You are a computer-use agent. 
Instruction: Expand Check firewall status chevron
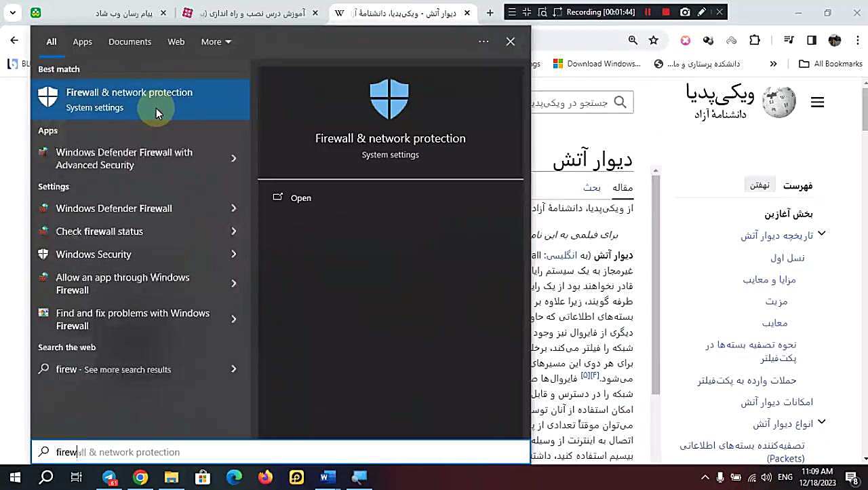click(x=233, y=231)
